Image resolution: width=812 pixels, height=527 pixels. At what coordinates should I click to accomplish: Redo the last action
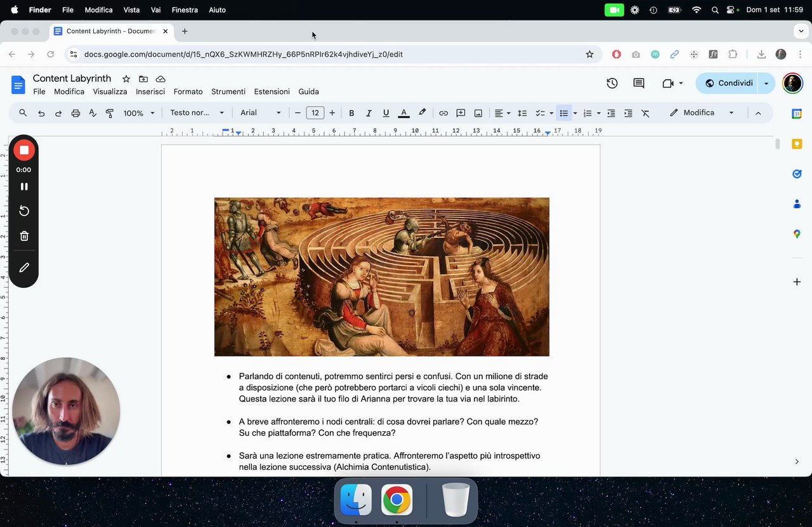click(x=58, y=113)
